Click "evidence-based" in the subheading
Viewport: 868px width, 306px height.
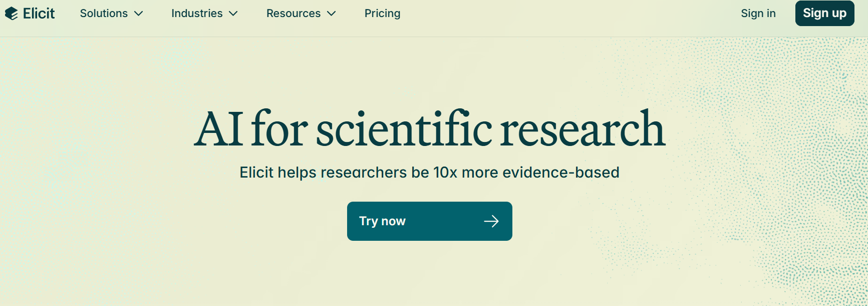[x=560, y=173]
